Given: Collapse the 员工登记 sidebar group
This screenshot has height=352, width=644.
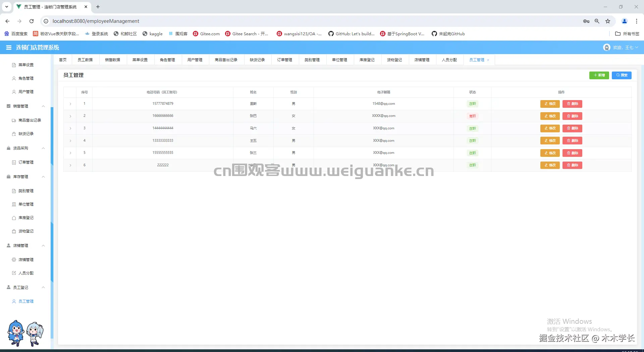Looking at the screenshot, I should click(43, 288).
